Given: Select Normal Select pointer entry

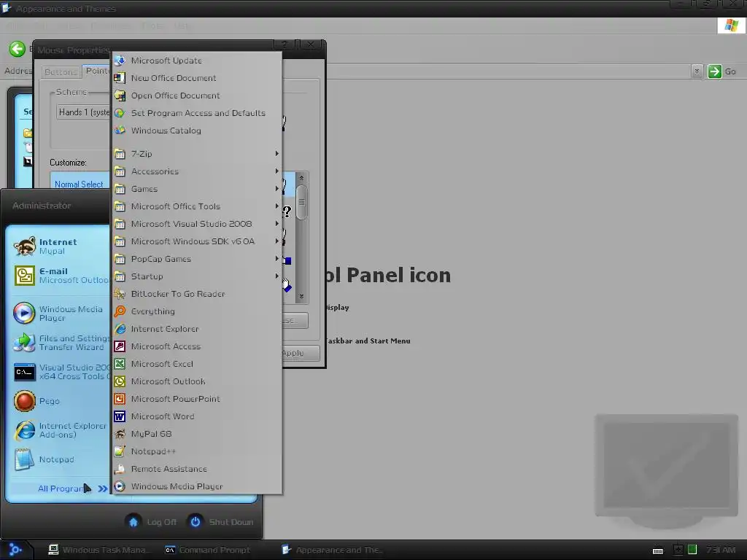Looking at the screenshot, I should click(79, 184).
